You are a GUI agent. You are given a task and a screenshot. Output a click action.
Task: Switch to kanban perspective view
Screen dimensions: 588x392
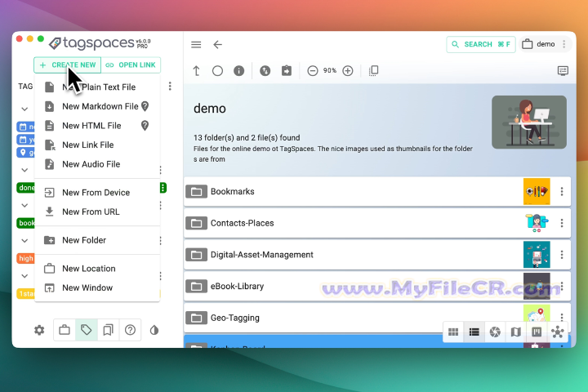537,332
